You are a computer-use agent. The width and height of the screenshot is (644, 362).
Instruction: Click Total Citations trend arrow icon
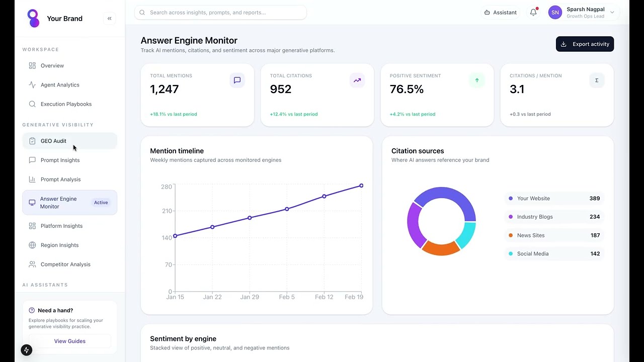pos(357,80)
